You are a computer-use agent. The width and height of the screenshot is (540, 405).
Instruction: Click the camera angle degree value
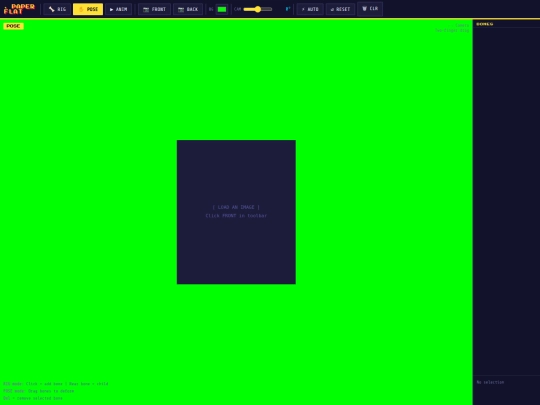click(x=288, y=9)
